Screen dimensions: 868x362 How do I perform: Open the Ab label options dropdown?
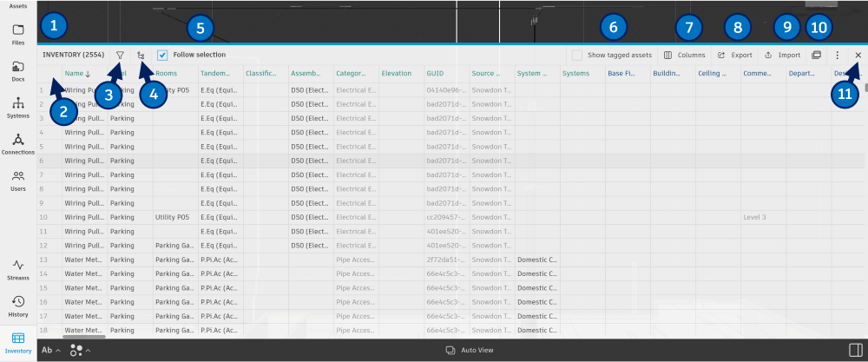(x=51, y=350)
